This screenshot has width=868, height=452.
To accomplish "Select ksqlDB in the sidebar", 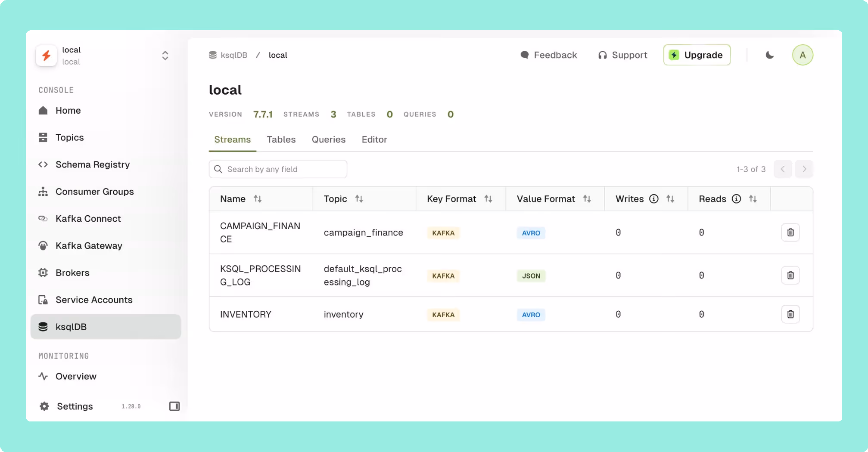I will (106, 327).
